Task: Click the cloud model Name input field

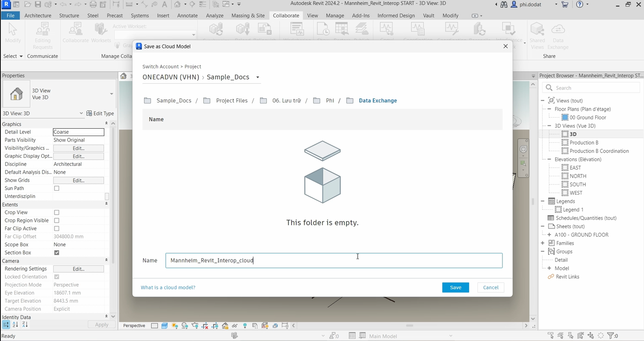Action: pyautogui.click(x=334, y=261)
